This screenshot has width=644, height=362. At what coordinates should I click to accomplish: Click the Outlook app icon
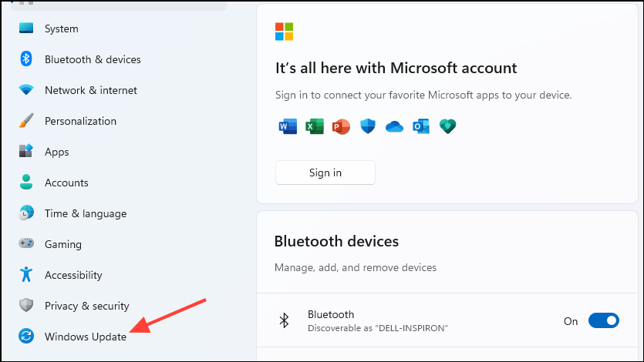[421, 126]
